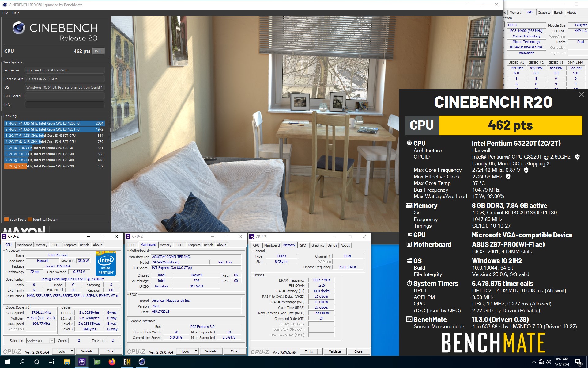Click the network globe tray icon
Image resolution: width=588 pixels, height=368 pixels.
point(541,362)
